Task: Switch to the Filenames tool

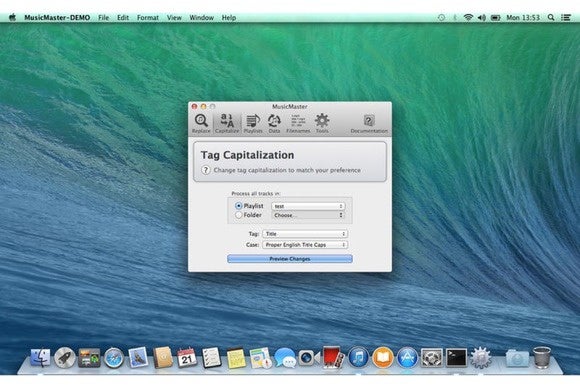Action: [x=298, y=124]
